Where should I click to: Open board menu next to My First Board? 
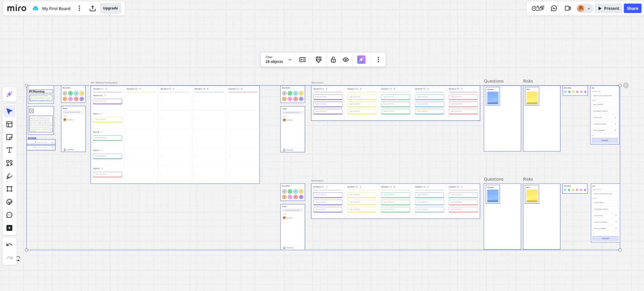(79, 8)
